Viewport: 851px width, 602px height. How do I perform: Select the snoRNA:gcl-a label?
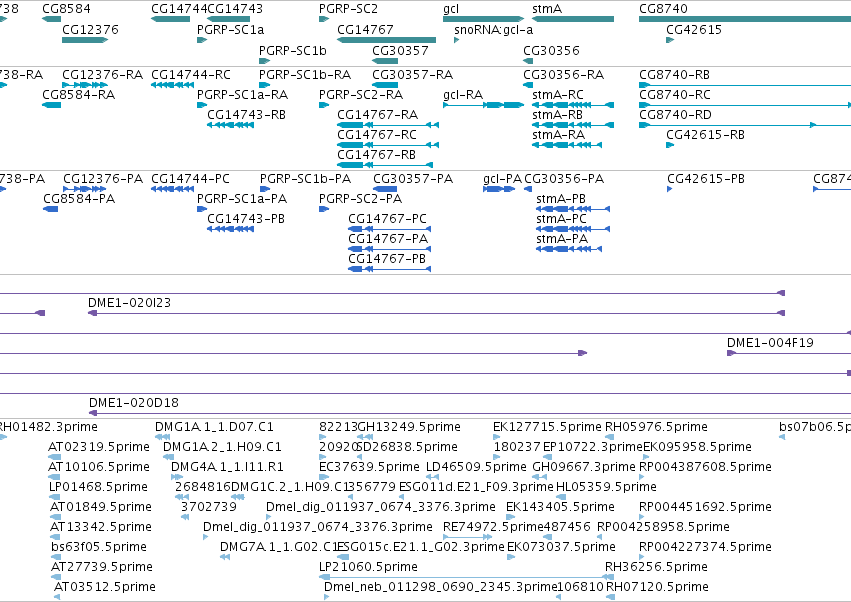(493, 29)
